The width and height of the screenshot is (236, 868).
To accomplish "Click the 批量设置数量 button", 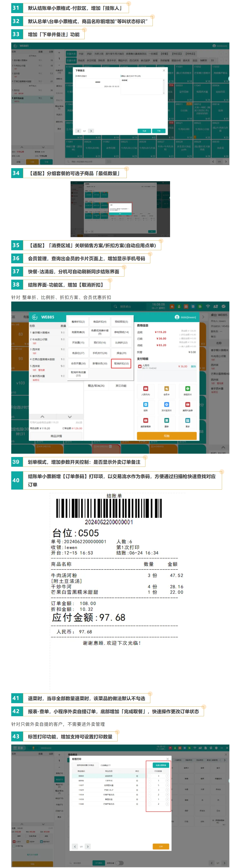I will point(161,765).
